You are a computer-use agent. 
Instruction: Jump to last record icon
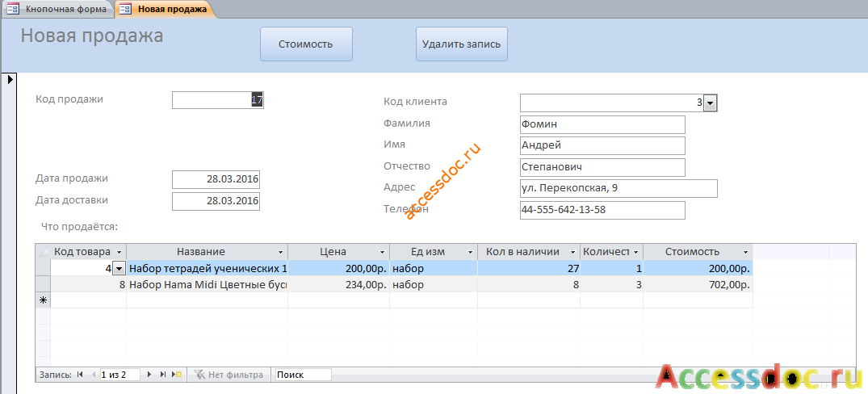pyautogui.click(x=163, y=375)
